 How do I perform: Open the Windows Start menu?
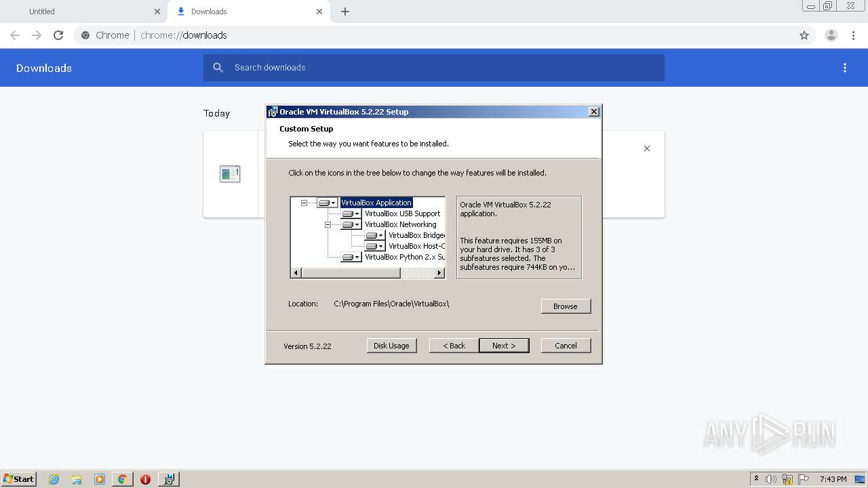(19, 479)
